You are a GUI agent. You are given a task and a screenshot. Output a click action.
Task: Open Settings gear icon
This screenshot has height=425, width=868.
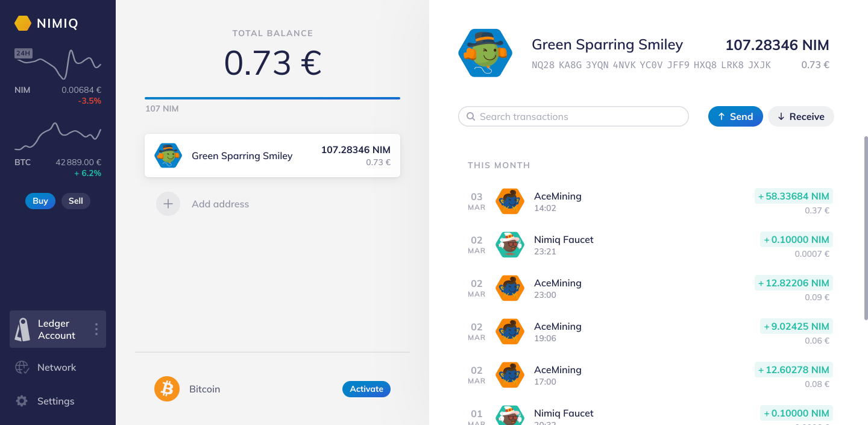pyautogui.click(x=22, y=401)
